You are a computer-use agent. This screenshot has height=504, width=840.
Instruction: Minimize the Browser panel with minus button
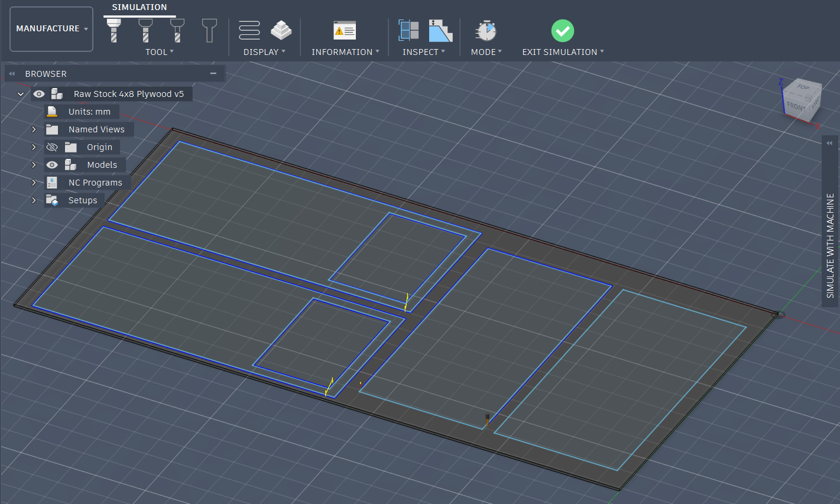213,73
